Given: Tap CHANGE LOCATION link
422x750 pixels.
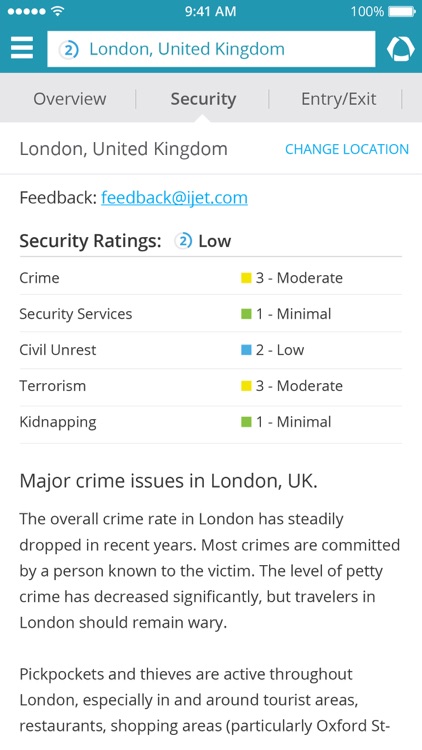Looking at the screenshot, I should (347, 149).
